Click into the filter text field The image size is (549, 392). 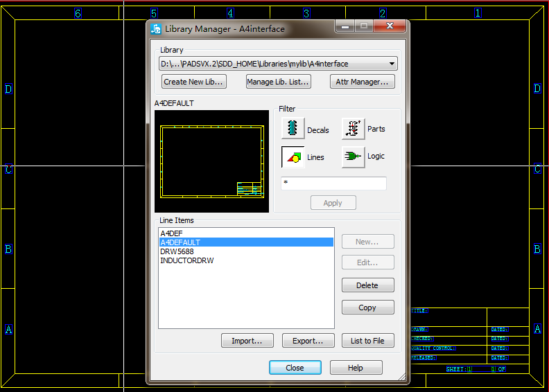click(333, 184)
